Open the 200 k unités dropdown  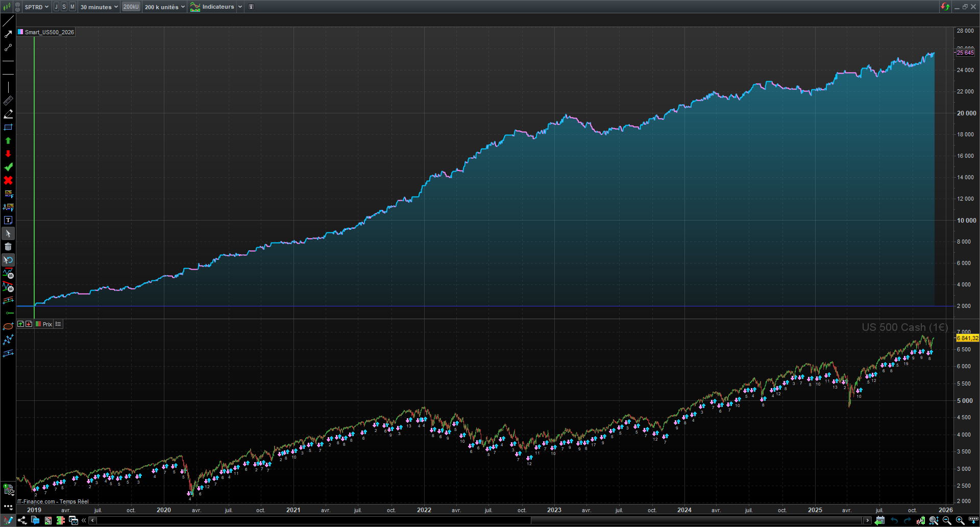click(164, 7)
